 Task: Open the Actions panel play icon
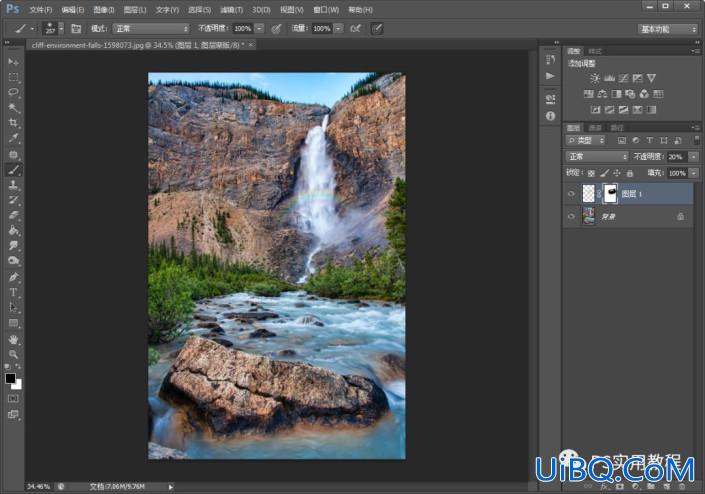(550, 76)
